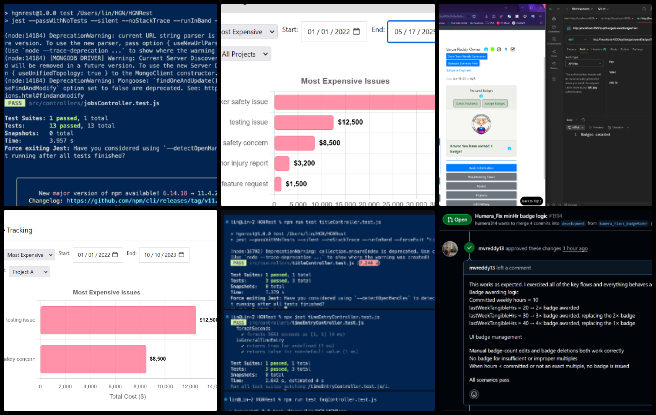Open the Auth tab in Postman
Image resolution: width=656 pixels, height=415 pixels.
582,49
